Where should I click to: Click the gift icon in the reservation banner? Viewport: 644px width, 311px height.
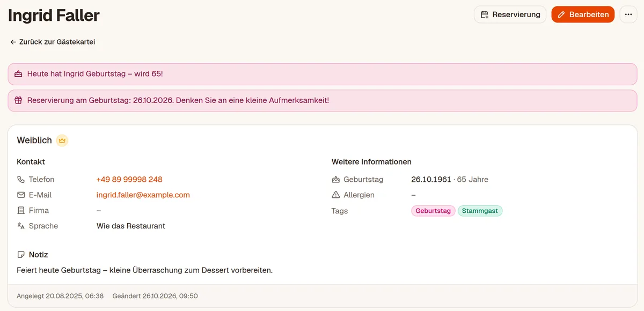point(19,100)
